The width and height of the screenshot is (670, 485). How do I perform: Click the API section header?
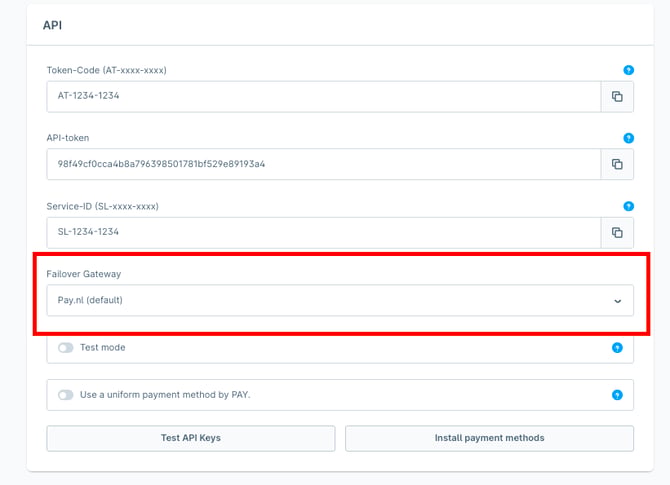coord(53,25)
